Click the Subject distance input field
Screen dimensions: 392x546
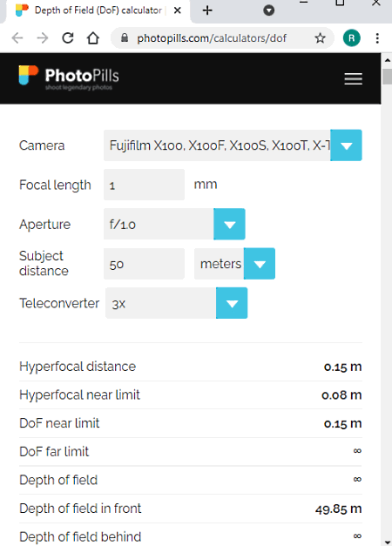pyautogui.click(x=144, y=264)
